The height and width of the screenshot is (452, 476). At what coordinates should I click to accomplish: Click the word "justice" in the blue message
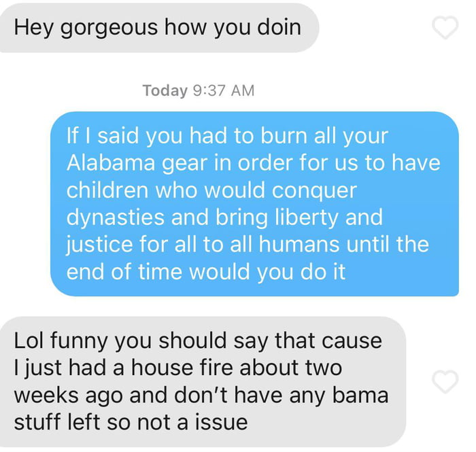(99, 245)
